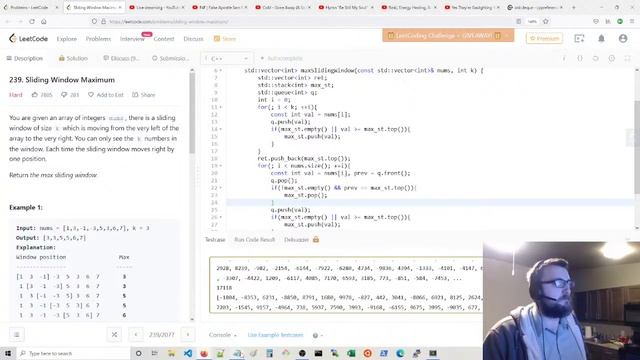Screen dimensions: 640x360
Task: Open Contest in the top navigation
Action: click(164, 39)
